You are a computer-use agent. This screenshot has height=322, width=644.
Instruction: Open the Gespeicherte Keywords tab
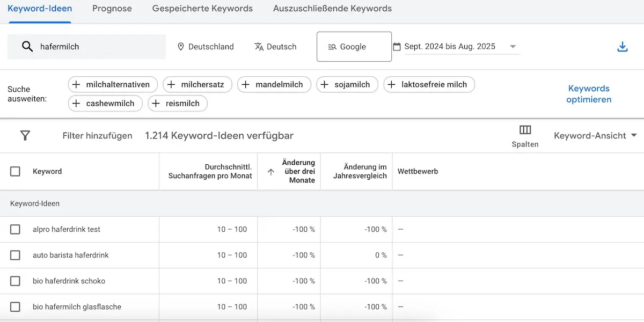pos(202,9)
